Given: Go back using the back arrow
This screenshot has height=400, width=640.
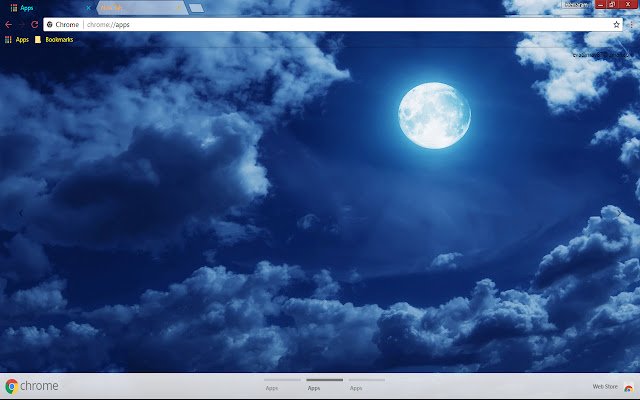Looking at the screenshot, I should pos(8,24).
